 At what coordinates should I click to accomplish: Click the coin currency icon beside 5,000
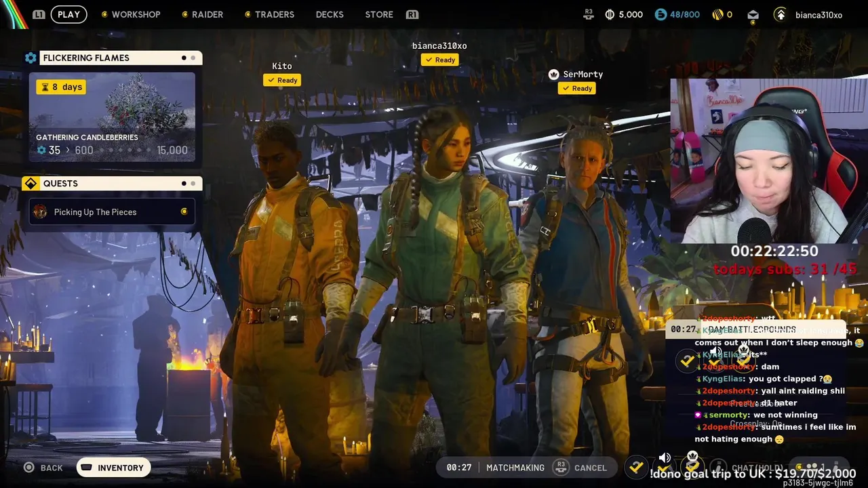609,14
